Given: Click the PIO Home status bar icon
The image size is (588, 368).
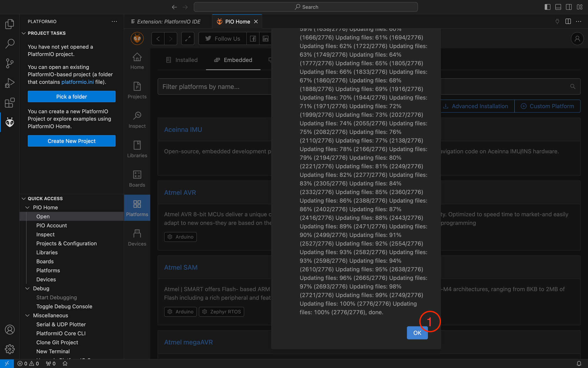Looking at the screenshot, I should point(65,364).
